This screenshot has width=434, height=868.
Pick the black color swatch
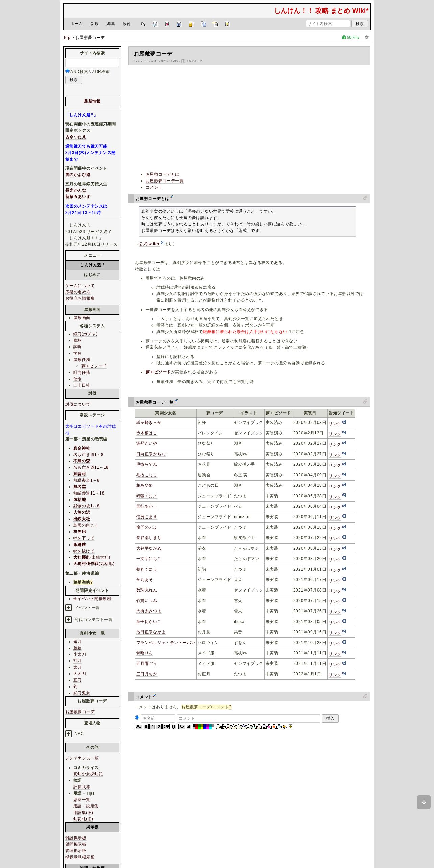(x=194, y=725)
